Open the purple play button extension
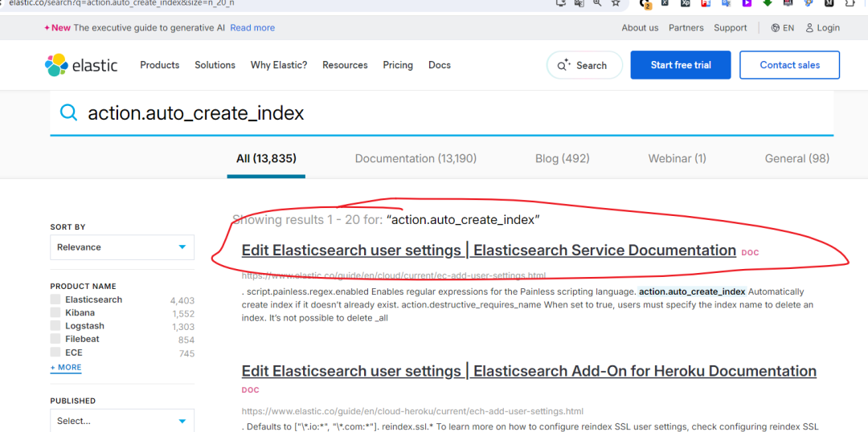The image size is (868, 432). 747,2
